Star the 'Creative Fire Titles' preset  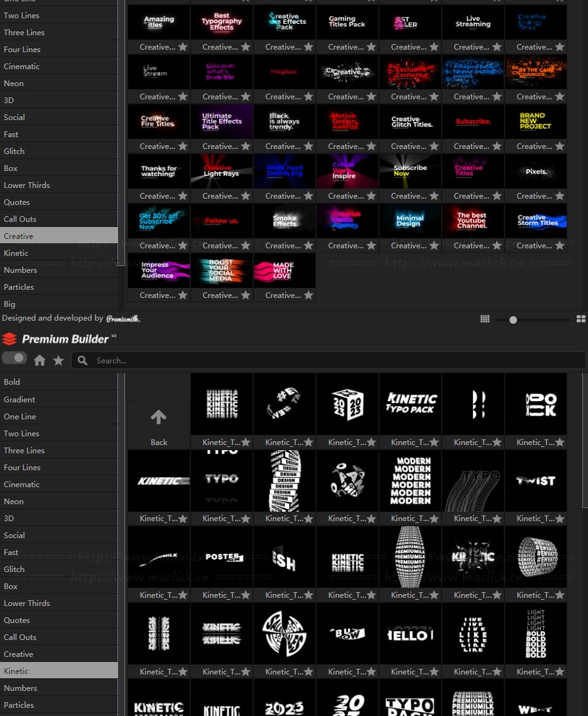(x=183, y=146)
